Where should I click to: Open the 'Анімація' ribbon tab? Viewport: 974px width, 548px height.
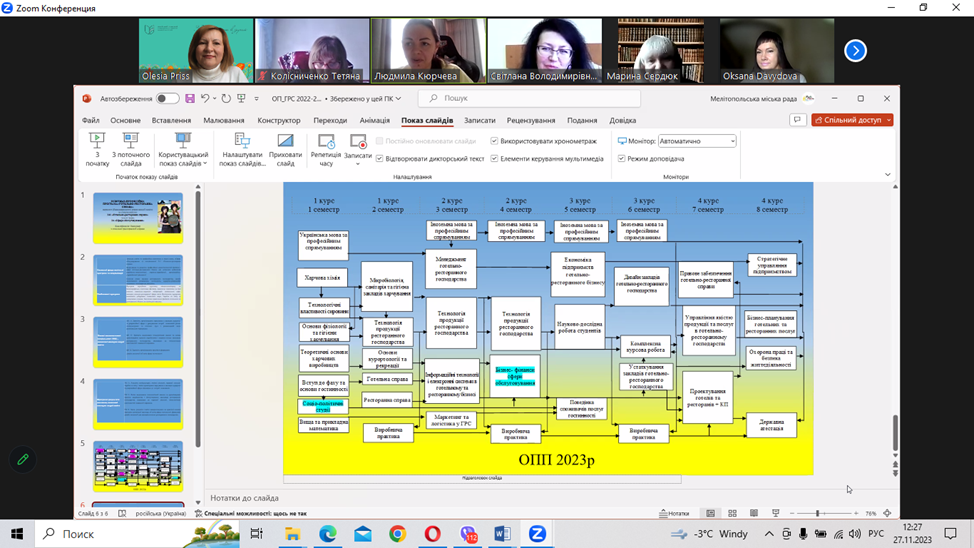(x=374, y=120)
